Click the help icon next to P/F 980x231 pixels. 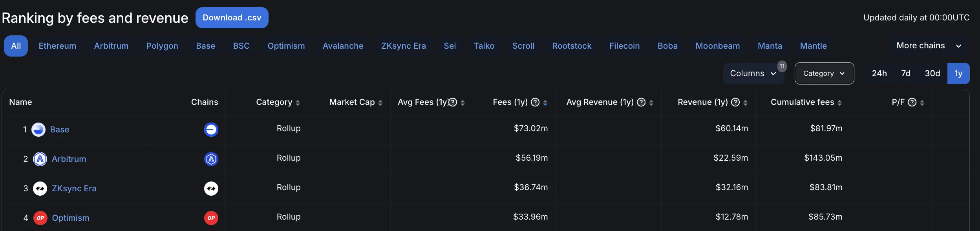point(912,103)
